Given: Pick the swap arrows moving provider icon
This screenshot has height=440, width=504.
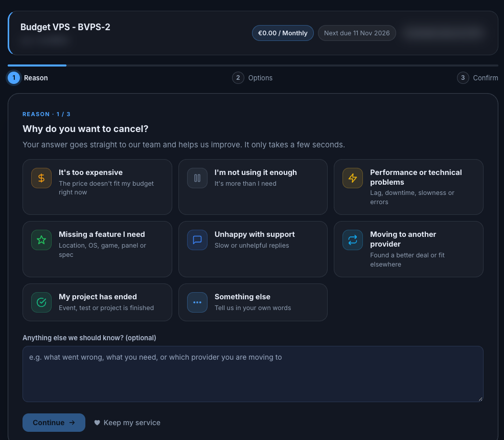Looking at the screenshot, I should point(353,240).
